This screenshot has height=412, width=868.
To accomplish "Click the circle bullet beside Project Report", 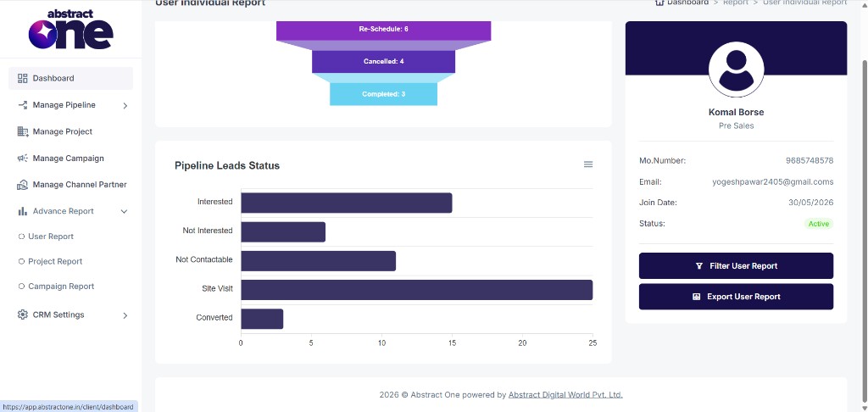I will click(21, 261).
